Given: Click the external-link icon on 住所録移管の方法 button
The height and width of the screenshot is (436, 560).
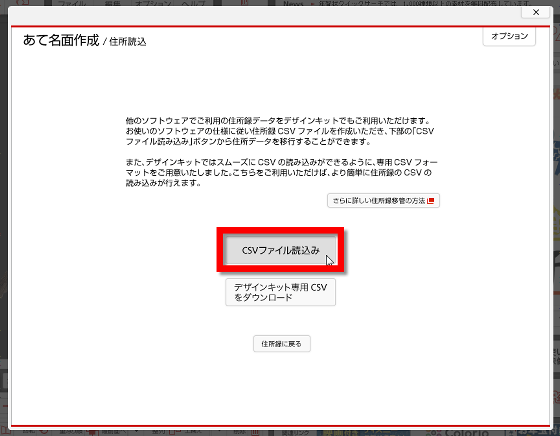Looking at the screenshot, I should tap(431, 201).
